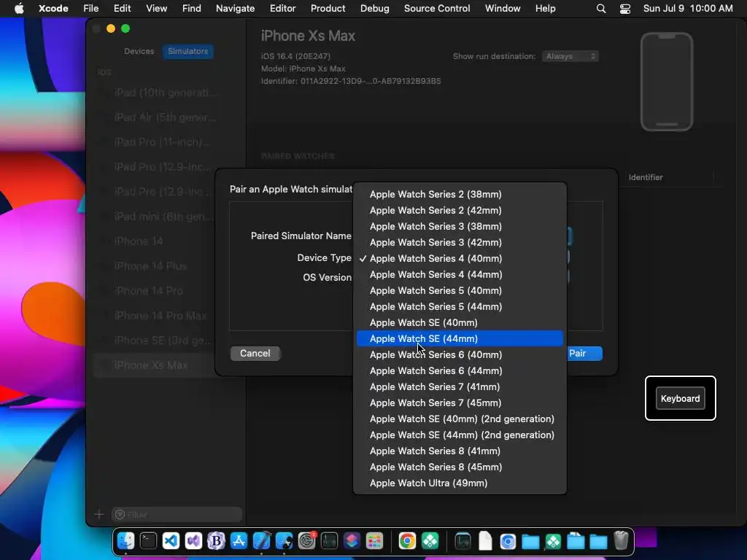Screen dimensions: 747x560
Task: Cancel the Apple Watch pairing dialog
Action: click(255, 354)
